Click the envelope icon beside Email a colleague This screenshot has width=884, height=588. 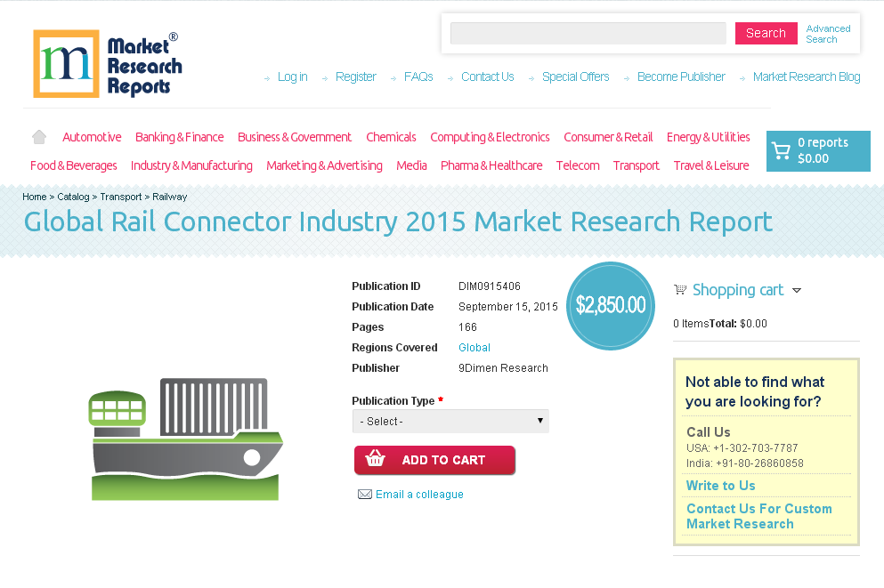pos(365,494)
